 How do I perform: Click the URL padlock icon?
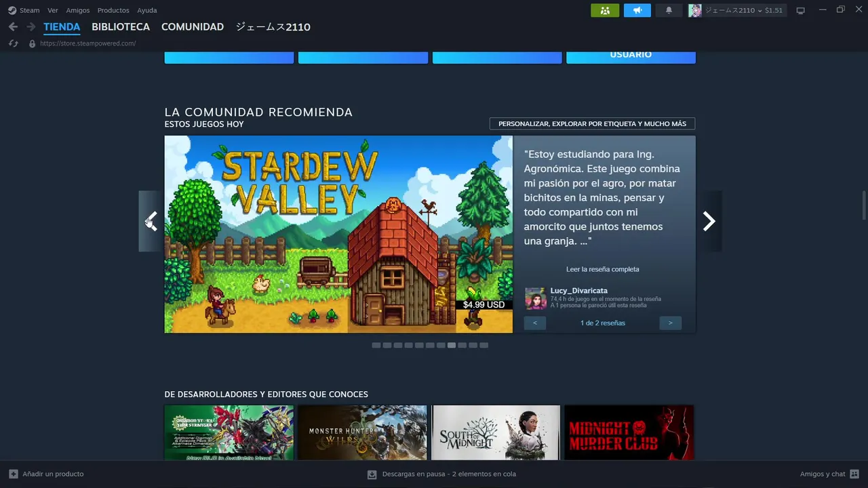tap(32, 43)
